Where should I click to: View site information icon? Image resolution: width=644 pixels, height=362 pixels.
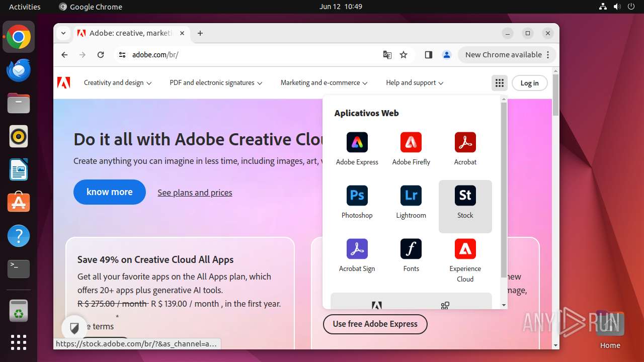point(122,55)
